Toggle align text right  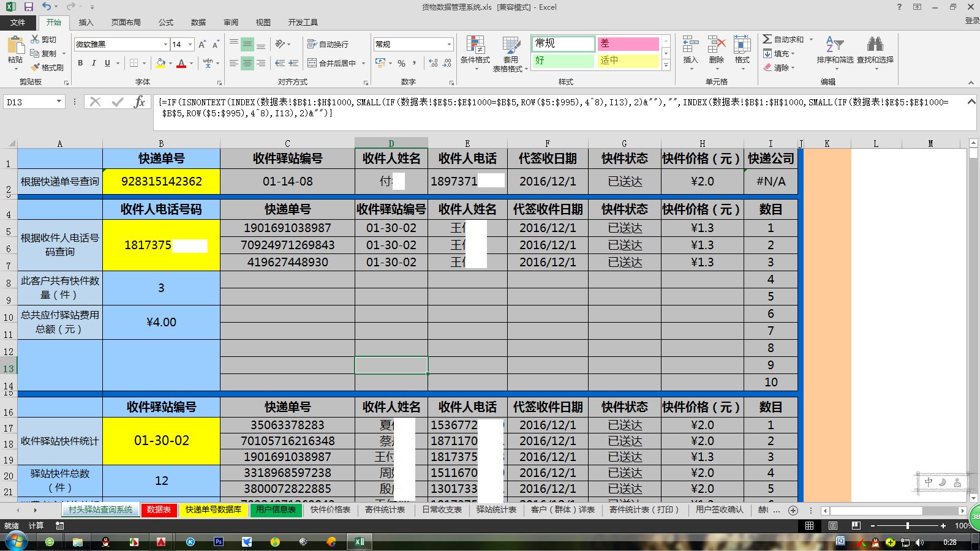pos(261,63)
